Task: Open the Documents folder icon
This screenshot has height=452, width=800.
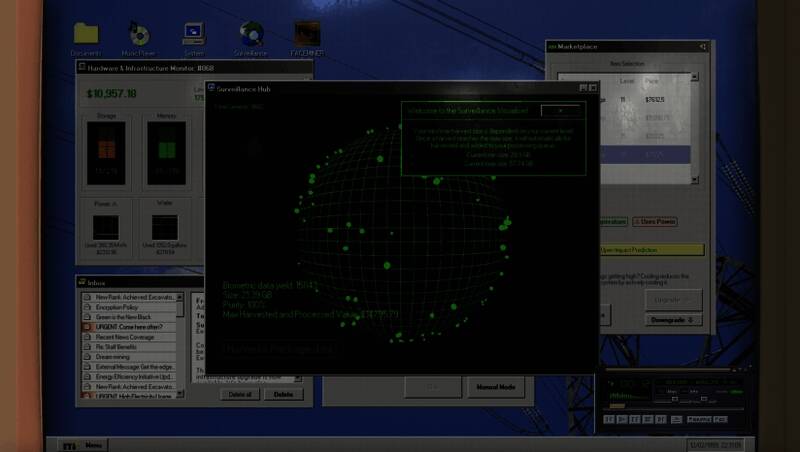Action: [x=86, y=37]
